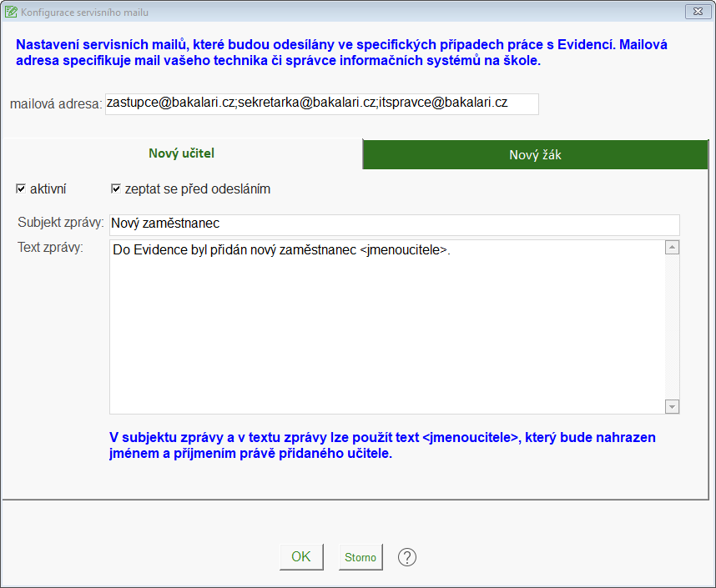Click the message text vertical scrollbar track
The image size is (716, 588).
(x=673, y=327)
